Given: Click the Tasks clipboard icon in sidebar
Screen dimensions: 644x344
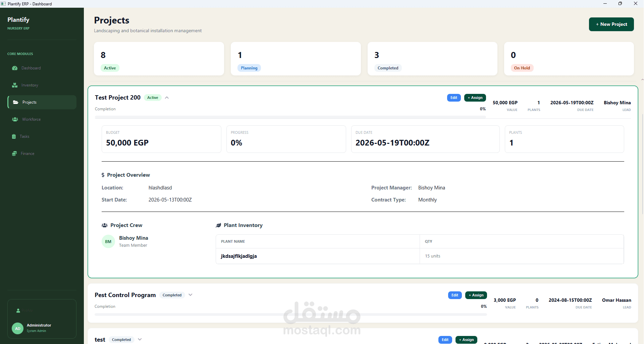Looking at the screenshot, I should 14,136.
